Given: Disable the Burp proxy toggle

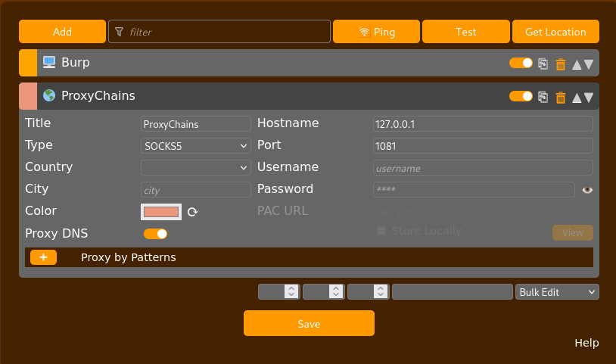Looking at the screenshot, I should [x=521, y=64].
